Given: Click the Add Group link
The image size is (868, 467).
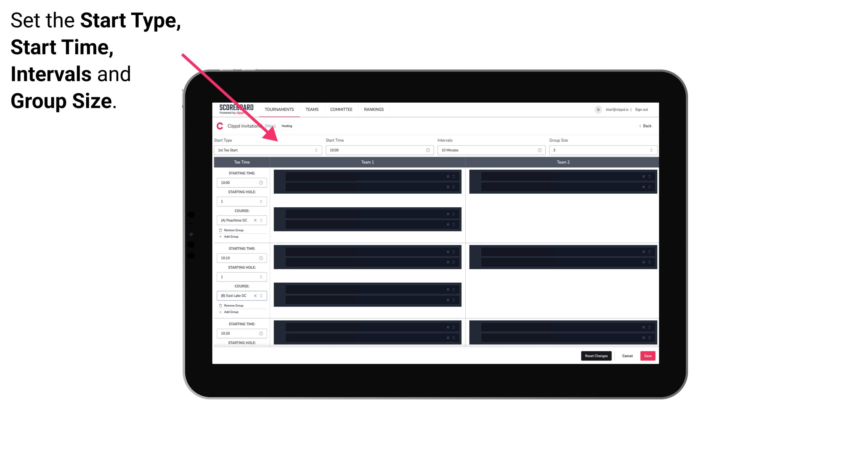Looking at the screenshot, I should pos(231,237).
